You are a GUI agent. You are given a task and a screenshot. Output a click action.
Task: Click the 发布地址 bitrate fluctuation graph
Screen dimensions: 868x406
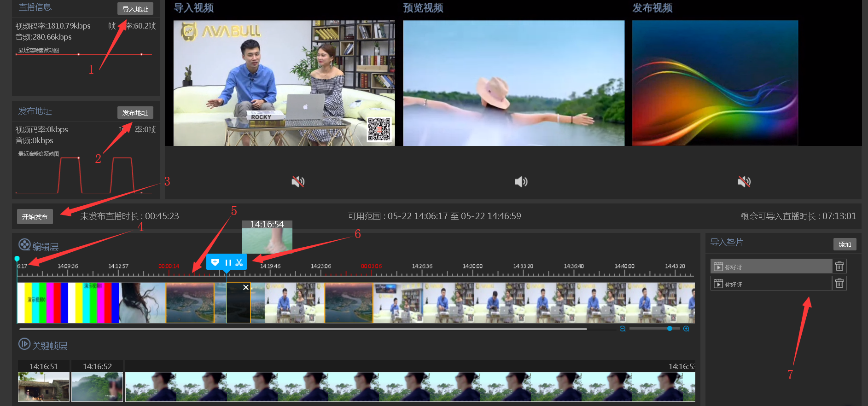(x=84, y=175)
